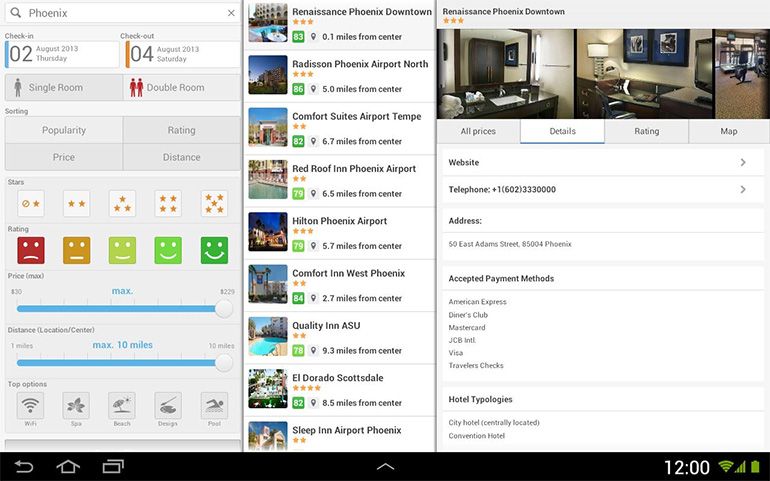Screen dimensions: 770x481
Task: Open the check-in date picker
Action: [61, 54]
